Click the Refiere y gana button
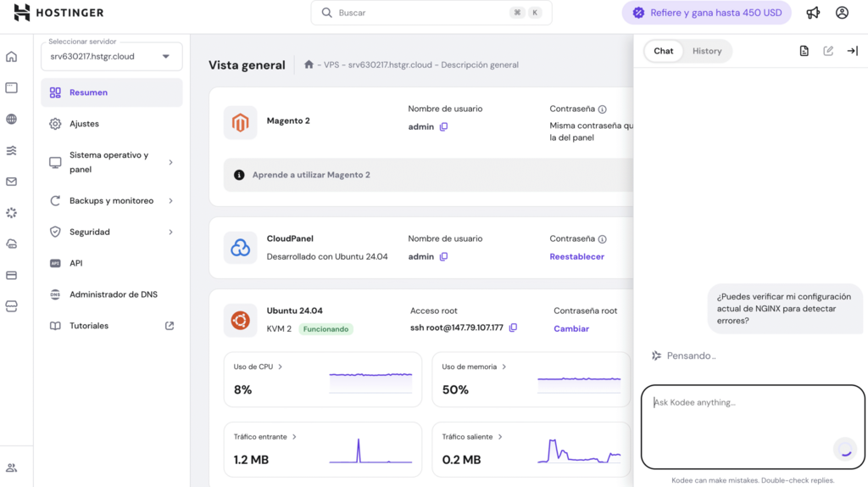868x487 pixels. point(706,13)
